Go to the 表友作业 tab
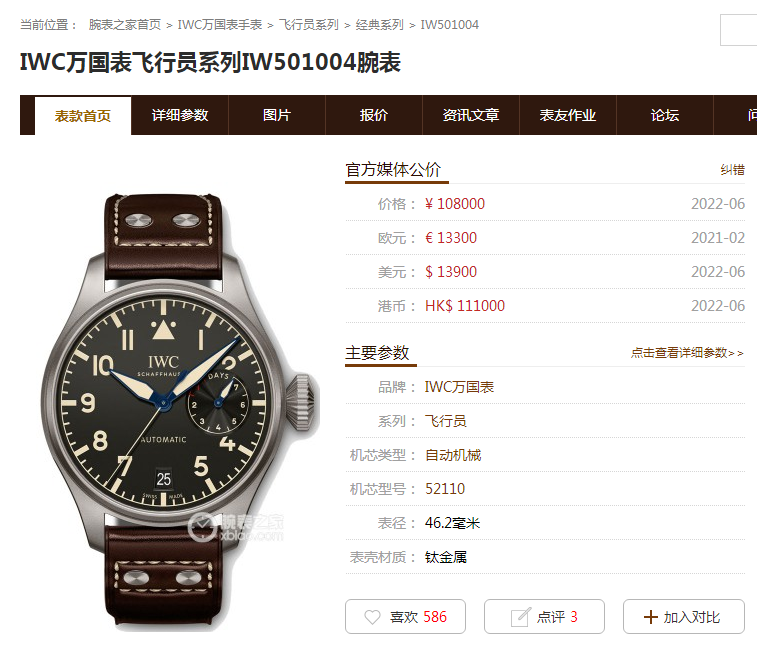The width and height of the screenshot is (757, 653). 568,115
